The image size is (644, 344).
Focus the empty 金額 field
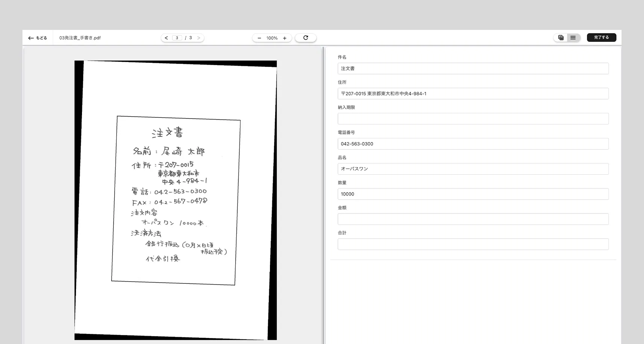[473, 219]
